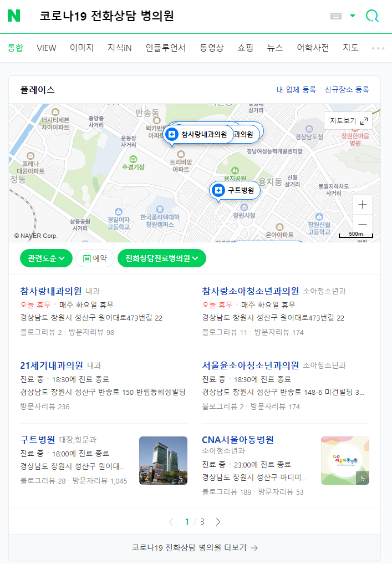Zoom out the map with minus button

click(x=363, y=225)
